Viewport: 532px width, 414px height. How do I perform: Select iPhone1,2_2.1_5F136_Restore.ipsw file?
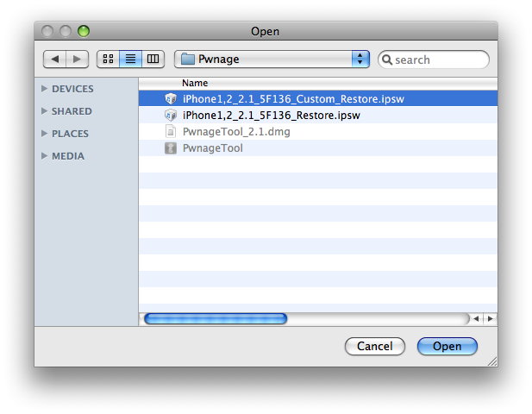click(318, 115)
